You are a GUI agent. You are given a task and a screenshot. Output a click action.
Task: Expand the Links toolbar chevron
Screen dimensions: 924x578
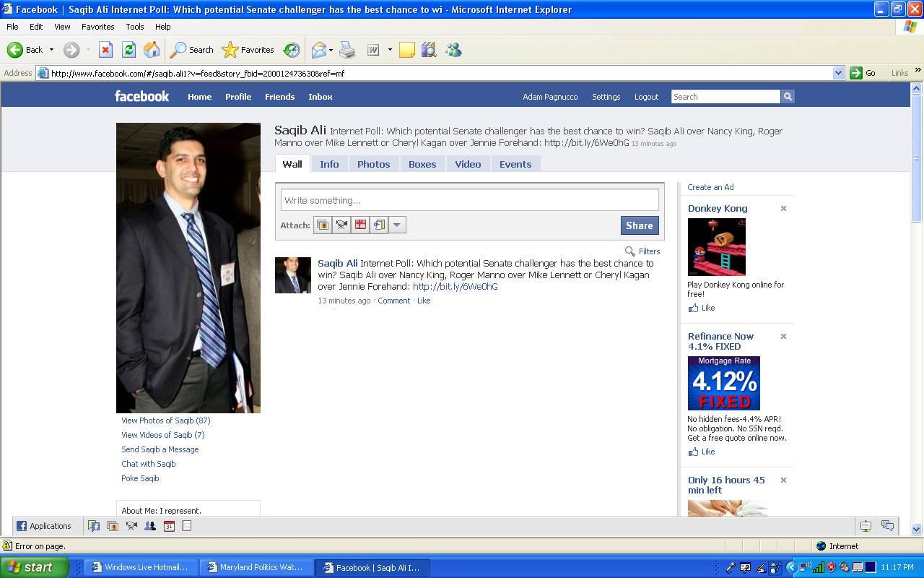(918, 71)
